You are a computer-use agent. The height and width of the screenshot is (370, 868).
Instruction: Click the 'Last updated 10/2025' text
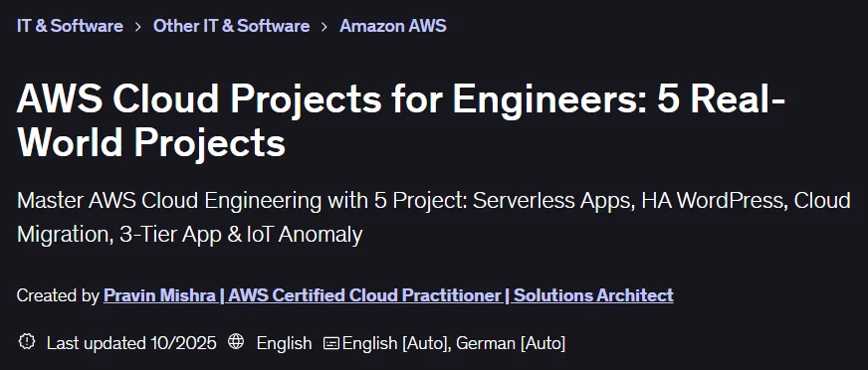[x=131, y=343]
